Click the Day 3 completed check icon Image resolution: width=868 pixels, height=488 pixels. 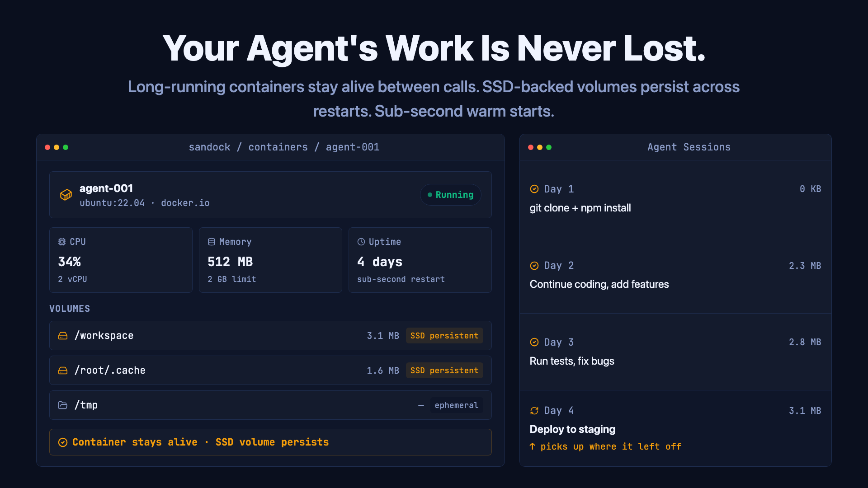tap(534, 342)
